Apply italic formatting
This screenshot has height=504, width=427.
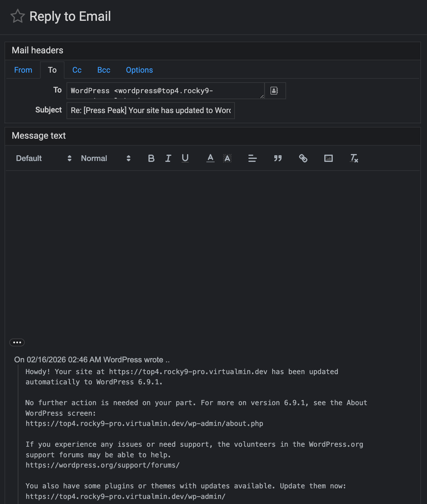tap(168, 158)
